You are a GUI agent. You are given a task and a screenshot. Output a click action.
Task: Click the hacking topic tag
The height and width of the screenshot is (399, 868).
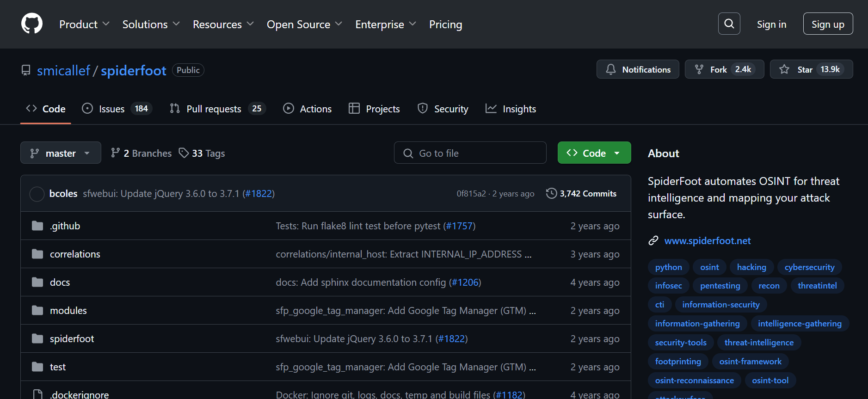coord(751,267)
